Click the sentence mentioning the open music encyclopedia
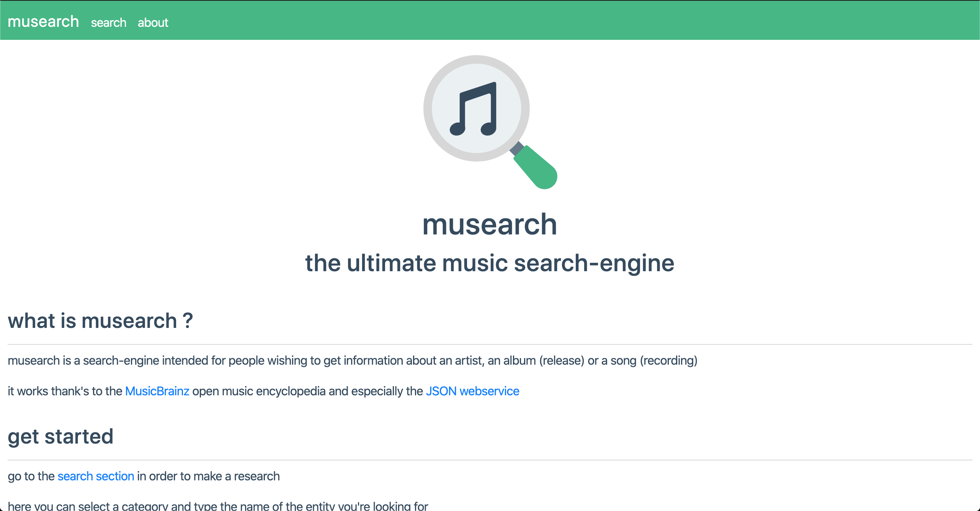 [263, 391]
